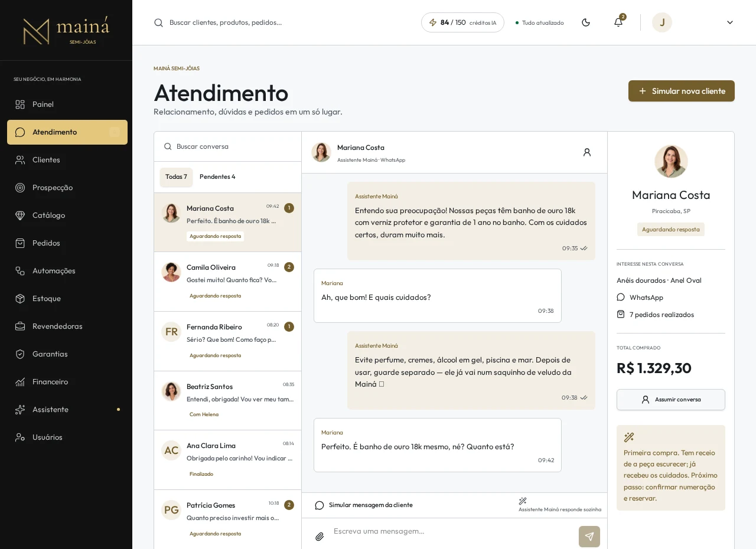Send message with paper plane button

click(x=589, y=537)
